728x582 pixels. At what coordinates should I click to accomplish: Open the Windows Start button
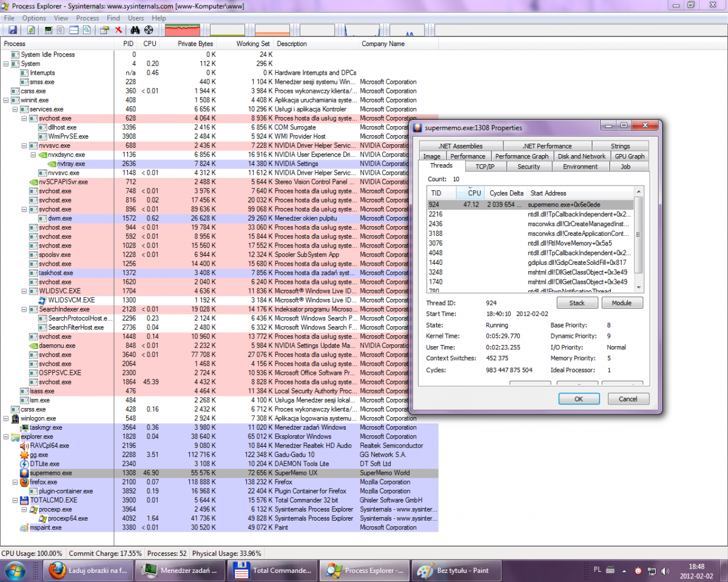(x=15, y=570)
